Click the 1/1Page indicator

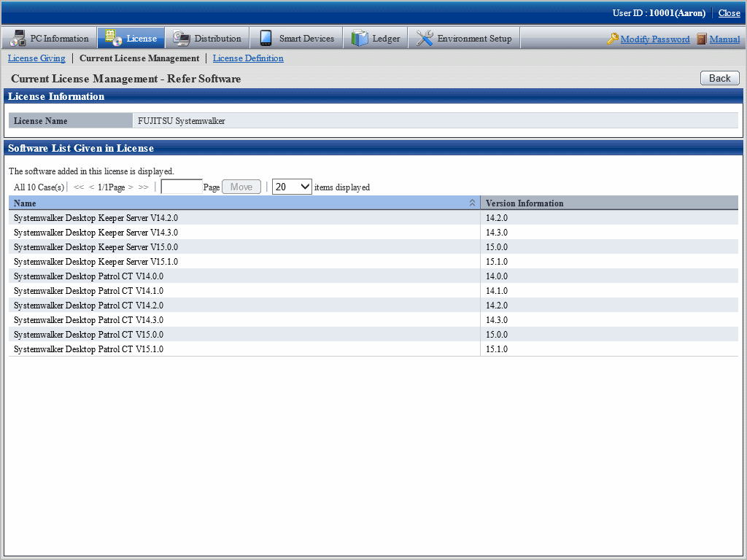pos(111,187)
